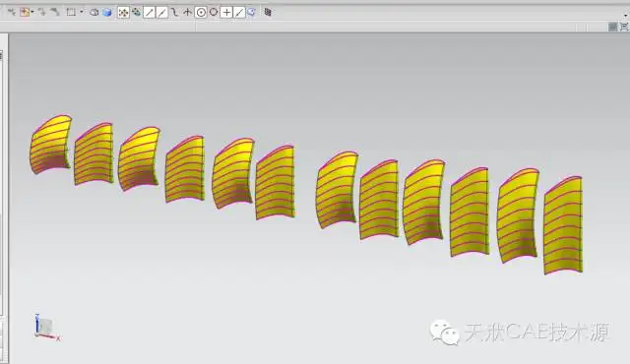
Task: Toggle Quadrant Point circle snap
Action: 214,12
